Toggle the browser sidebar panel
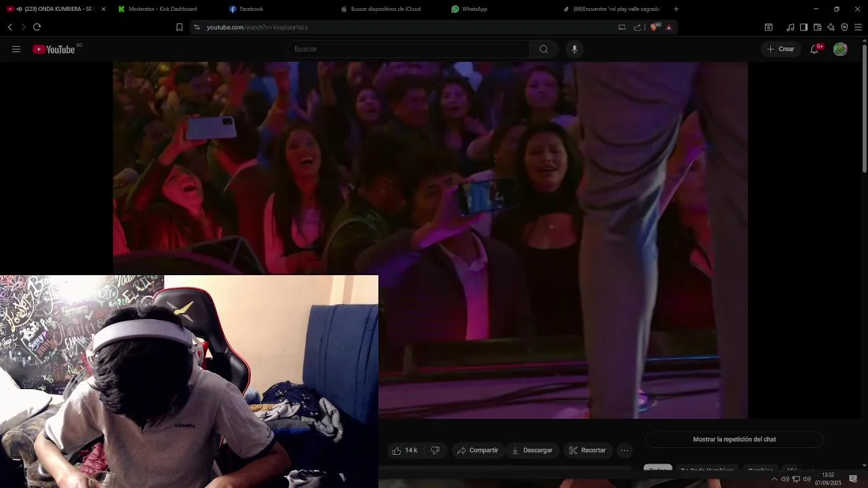The height and width of the screenshot is (488, 868). click(804, 27)
